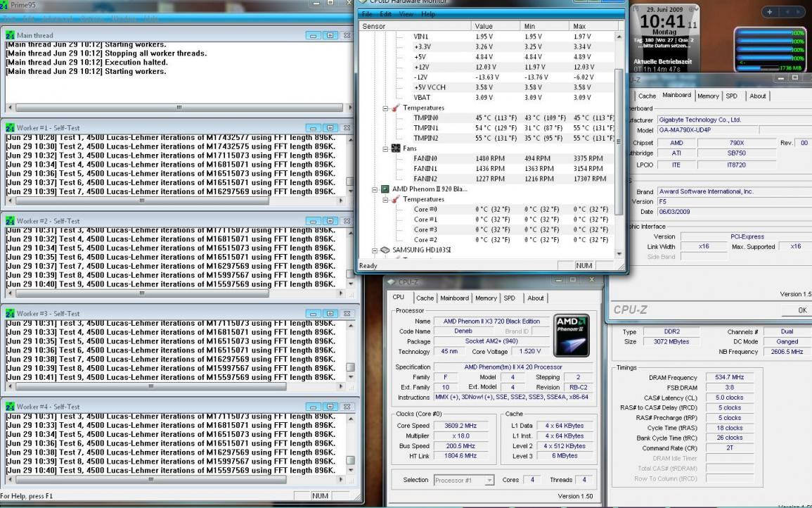Viewport: 812px width, 508px height.
Task: Click the Fans icon in Hardware Monitor
Action: coord(396,148)
